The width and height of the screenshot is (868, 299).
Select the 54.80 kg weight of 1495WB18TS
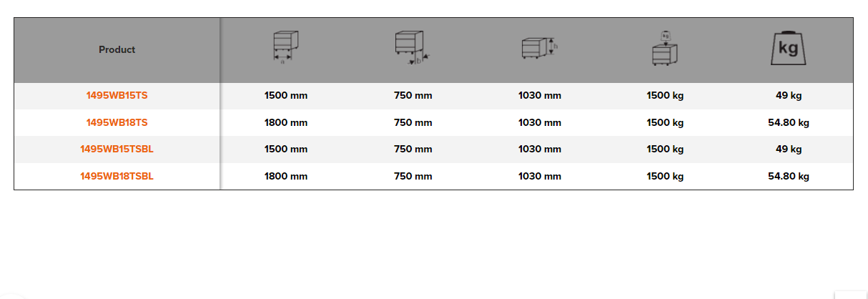tap(789, 122)
